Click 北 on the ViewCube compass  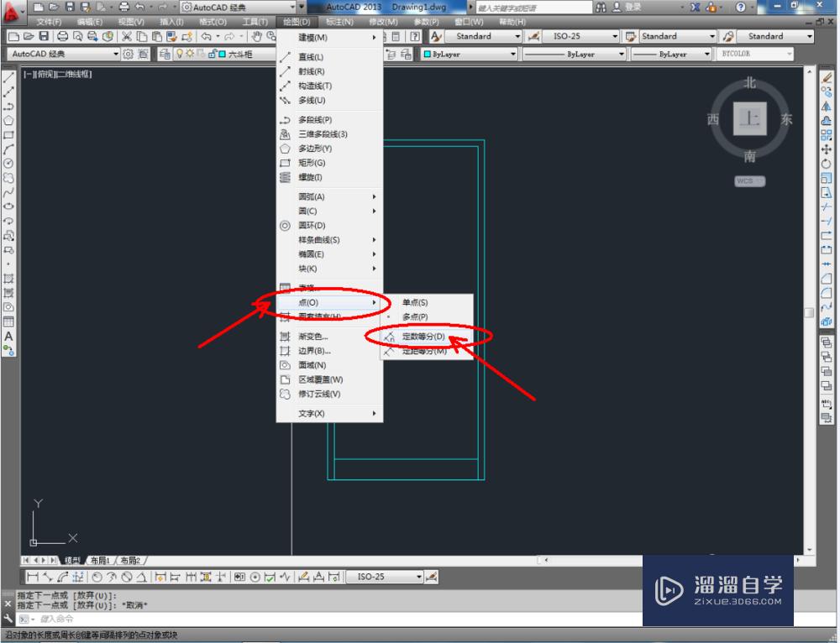(749, 83)
